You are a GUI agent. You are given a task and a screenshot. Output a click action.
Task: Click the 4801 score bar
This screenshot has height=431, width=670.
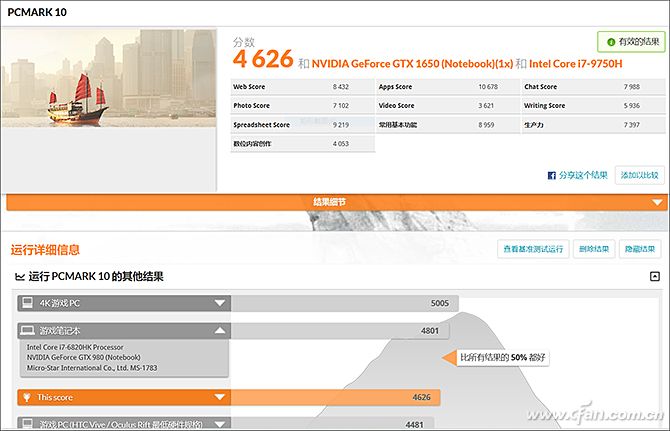click(340, 331)
